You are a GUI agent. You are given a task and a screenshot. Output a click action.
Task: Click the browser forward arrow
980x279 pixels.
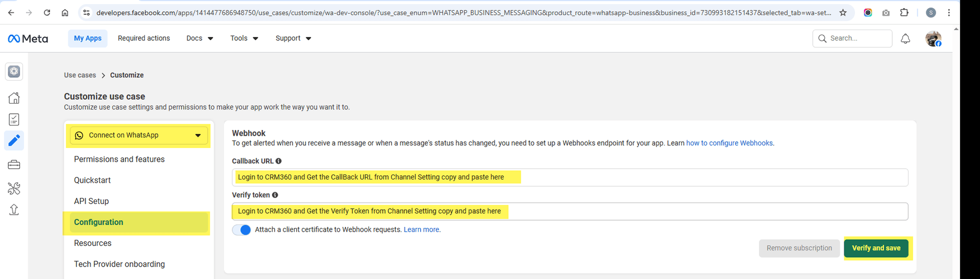[29, 13]
